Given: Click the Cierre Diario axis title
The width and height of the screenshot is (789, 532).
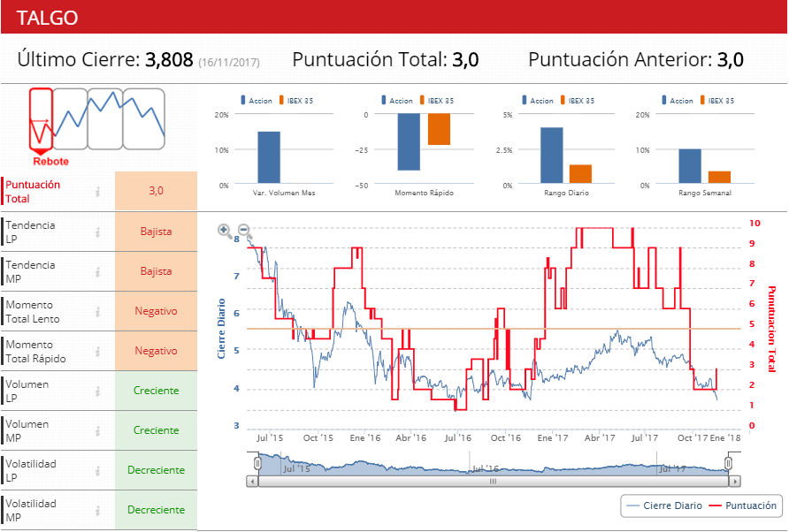Looking at the screenshot, I should point(221,329).
